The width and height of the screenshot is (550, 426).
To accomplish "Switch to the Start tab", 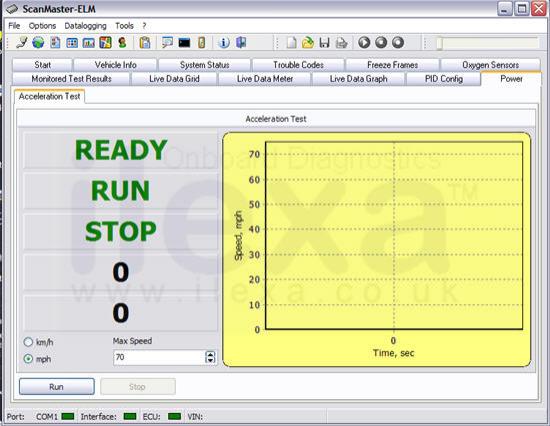I will pyautogui.click(x=42, y=65).
